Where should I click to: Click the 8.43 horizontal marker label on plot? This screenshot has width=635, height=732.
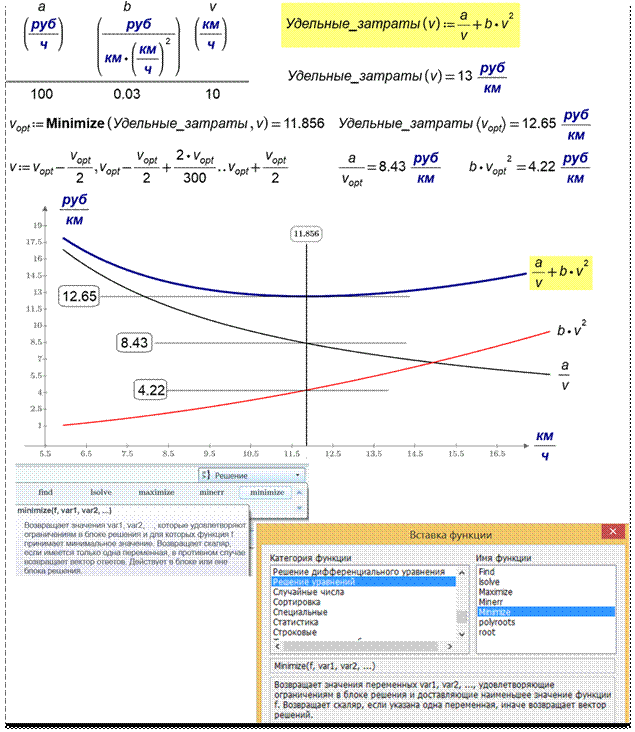(x=134, y=343)
